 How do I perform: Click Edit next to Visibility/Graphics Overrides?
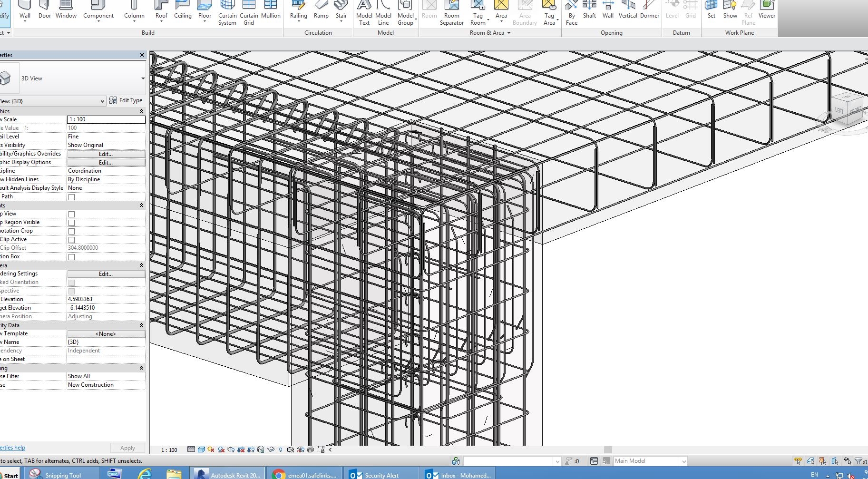tap(106, 154)
